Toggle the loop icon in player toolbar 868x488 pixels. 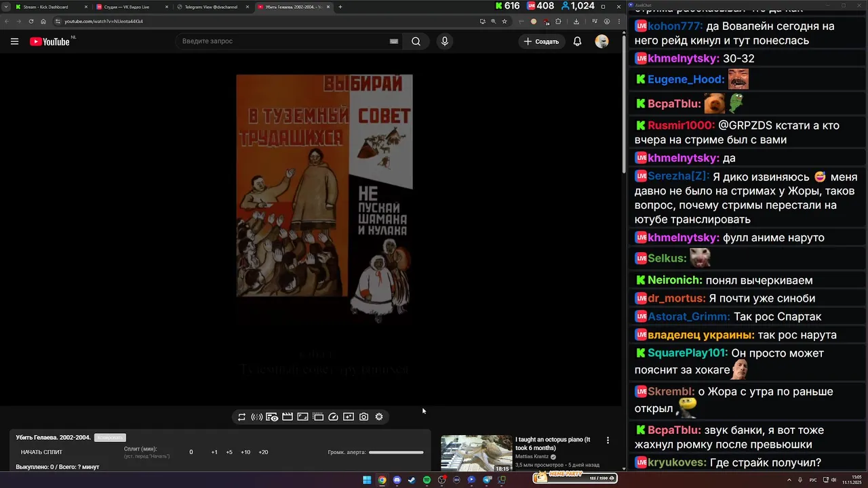pos(241,417)
